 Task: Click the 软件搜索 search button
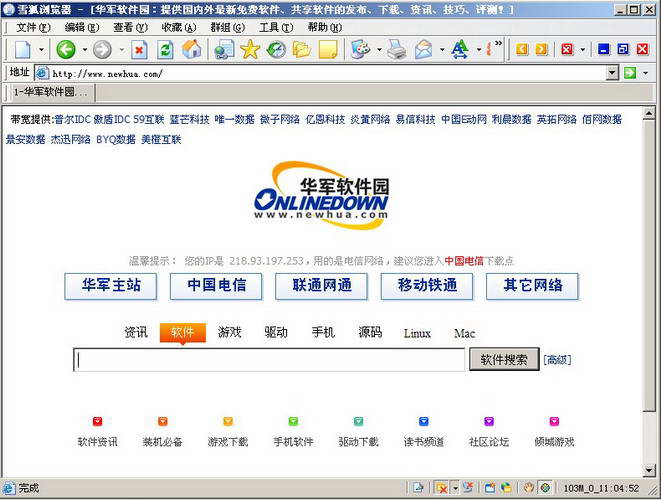click(x=504, y=360)
